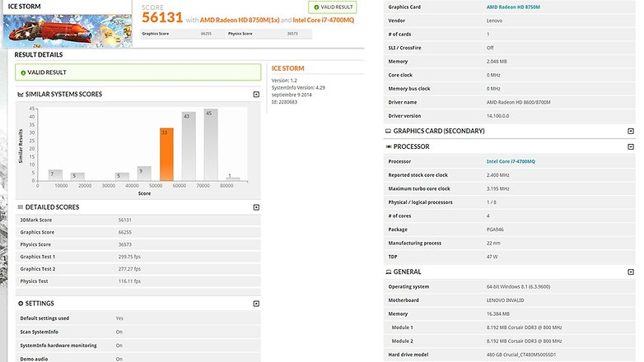Click the orange bar labeled 33 in chart
This screenshot has width=644, height=362.
pos(166,155)
